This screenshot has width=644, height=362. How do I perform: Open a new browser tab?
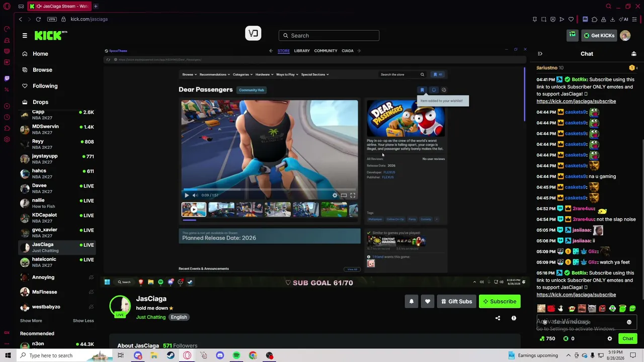click(96, 6)
